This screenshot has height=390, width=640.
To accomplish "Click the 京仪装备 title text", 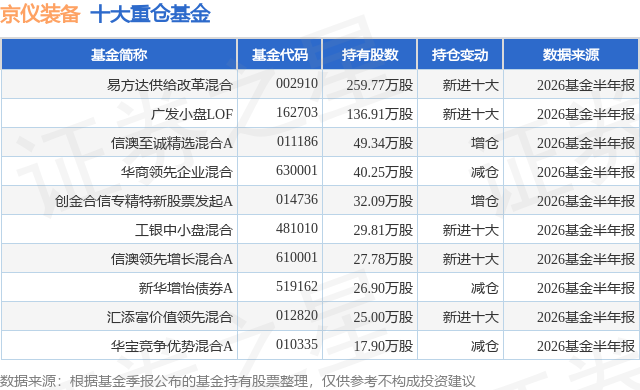I will [40, 14].
